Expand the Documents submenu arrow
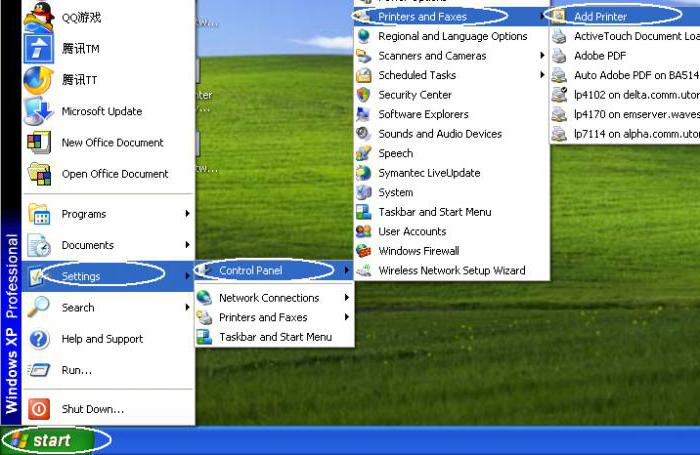700x455 pixels. pos(187,245)
